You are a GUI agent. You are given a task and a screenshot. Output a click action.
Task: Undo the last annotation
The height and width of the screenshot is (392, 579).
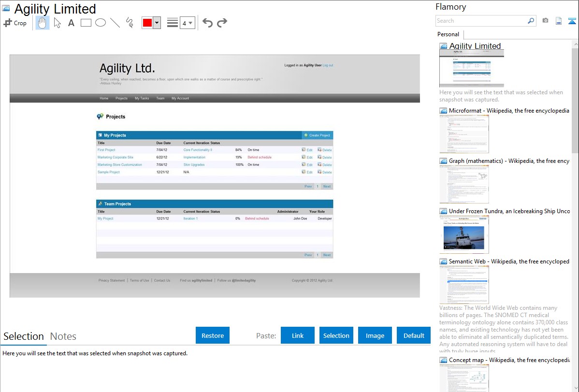(207, 23)
